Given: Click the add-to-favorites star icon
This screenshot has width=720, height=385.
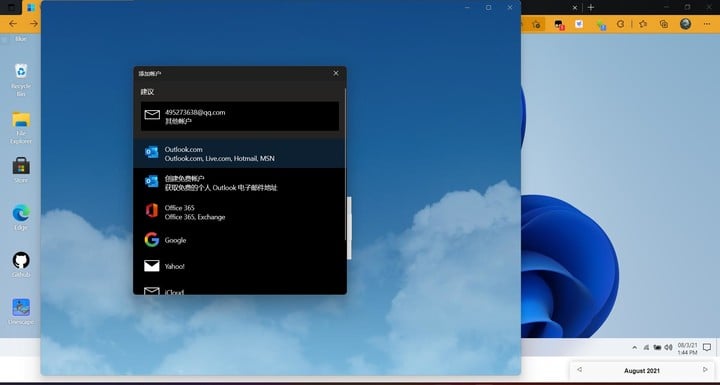Looking at the screenshot, I should (536, 24).
